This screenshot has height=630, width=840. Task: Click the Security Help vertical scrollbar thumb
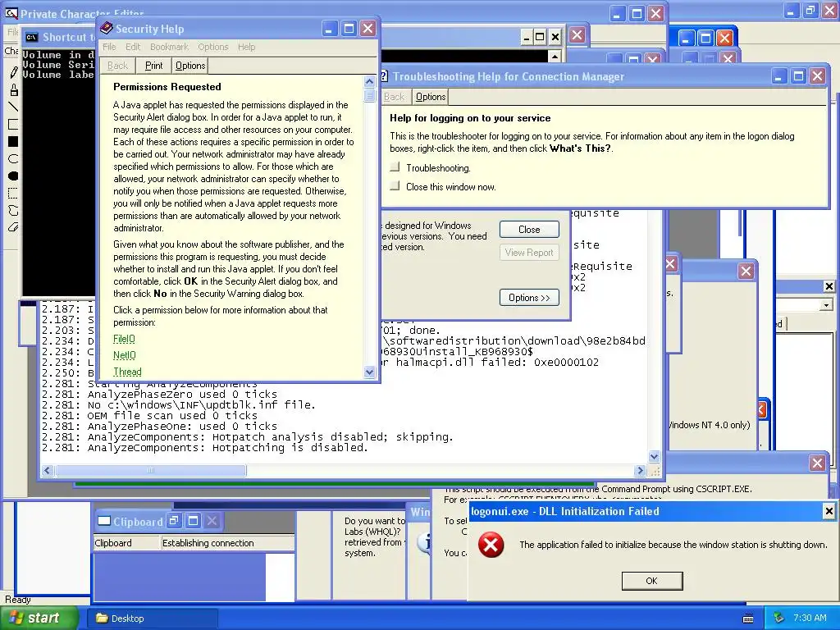(369, 95)
